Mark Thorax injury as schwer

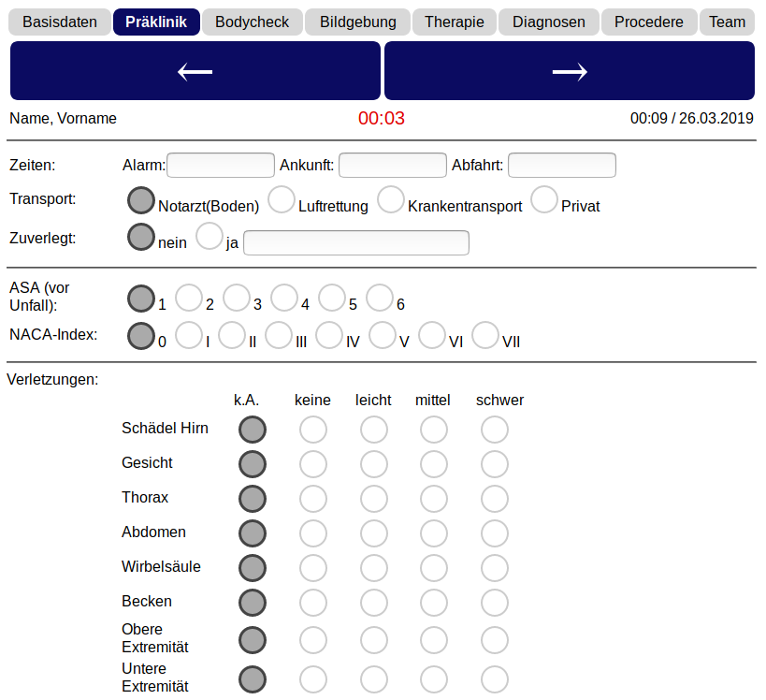point(495,499)
